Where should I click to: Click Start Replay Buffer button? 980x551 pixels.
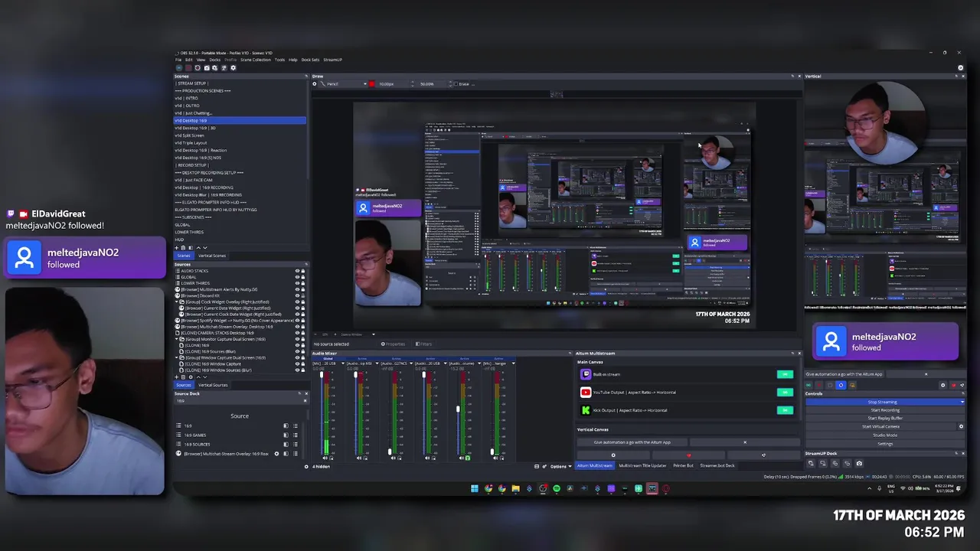[x=884, y=419]
